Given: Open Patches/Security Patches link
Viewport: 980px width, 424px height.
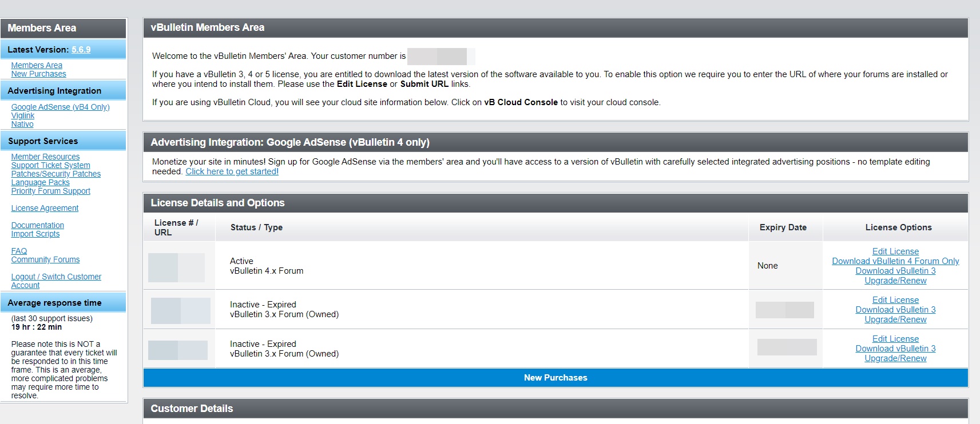Looking at the screenshot, I should 55,174.
